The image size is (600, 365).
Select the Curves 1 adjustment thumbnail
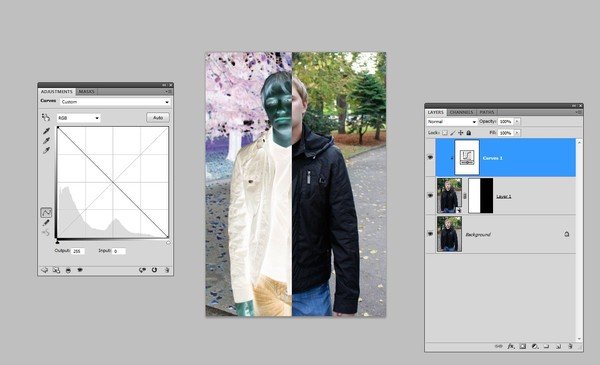click(x=467, y=158)
